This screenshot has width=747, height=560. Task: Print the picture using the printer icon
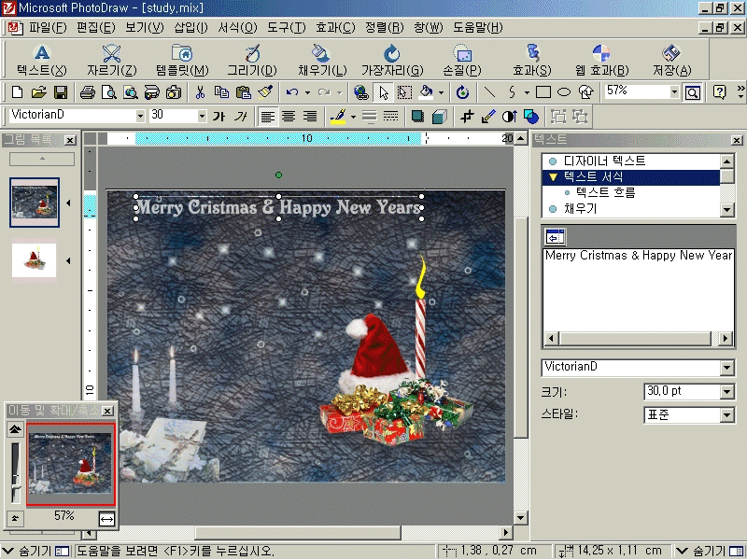tap(87, 91)
